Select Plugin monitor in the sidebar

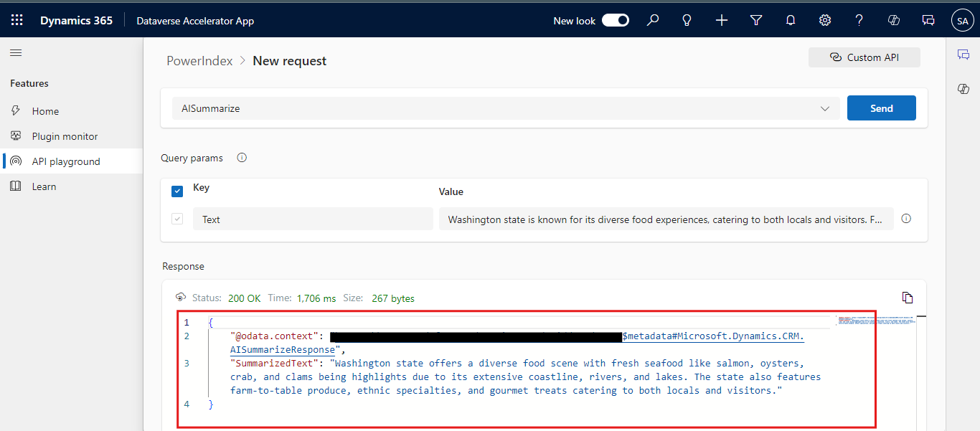point(65,136)
